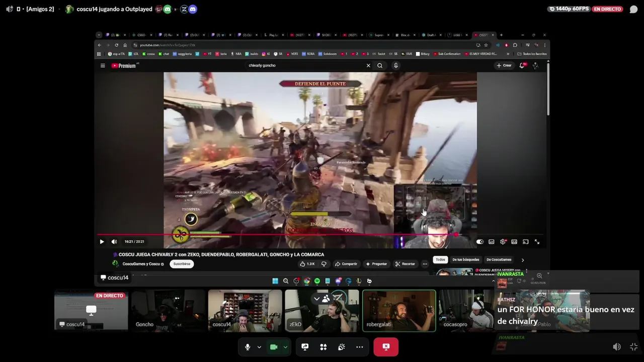The width and height of the screenshot is (644, 362).
Task: Open Discord activities icon
Action: tap(324, 347)
